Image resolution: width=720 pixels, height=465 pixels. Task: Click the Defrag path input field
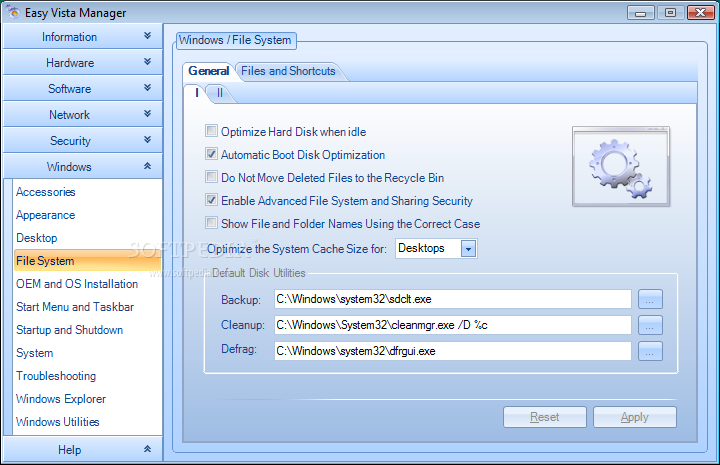(453, 351)
